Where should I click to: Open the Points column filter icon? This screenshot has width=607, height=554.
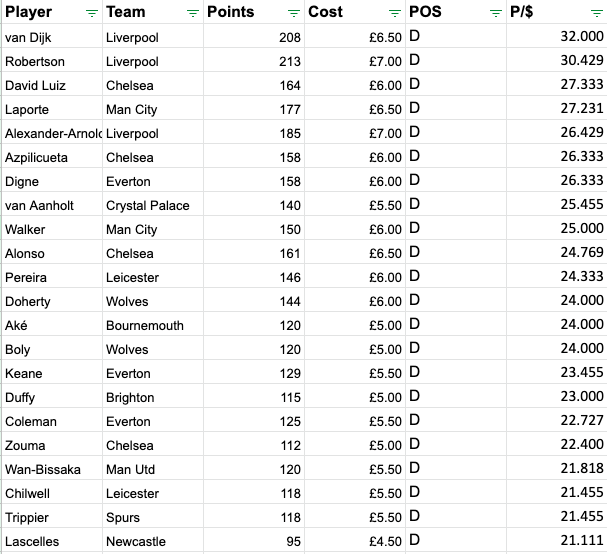coord(294,14)
